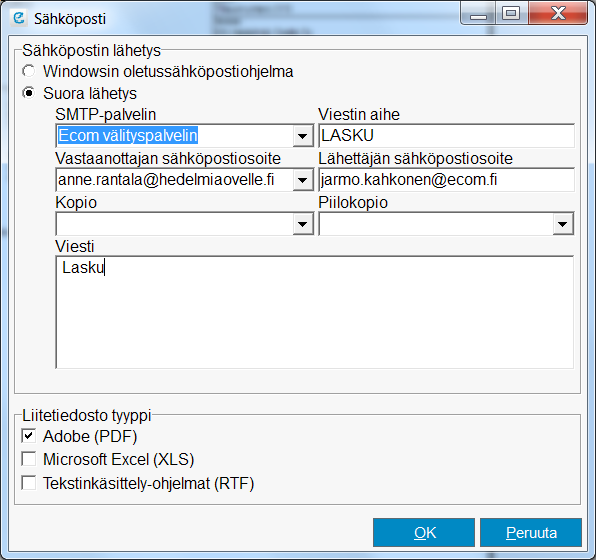Open the Kopio dropdown arrow
The image size is (596, 560).
[x=303, y=224]
